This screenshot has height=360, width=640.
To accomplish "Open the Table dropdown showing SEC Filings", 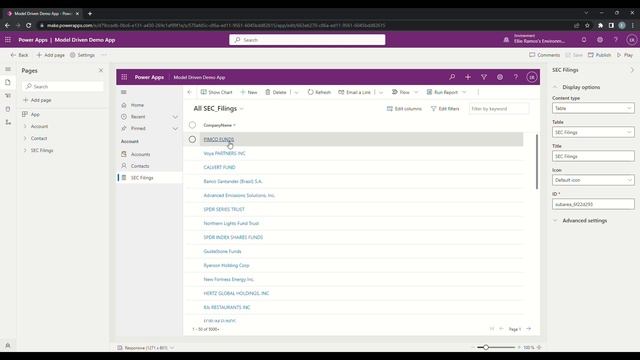I will [x=593, y=132].
